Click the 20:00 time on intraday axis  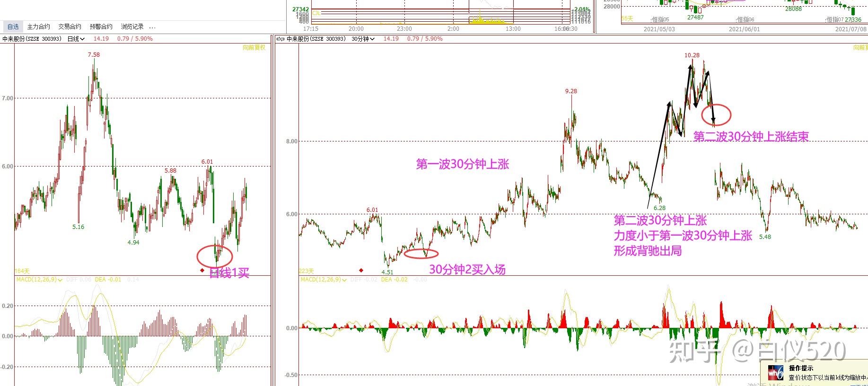point(356,29)
